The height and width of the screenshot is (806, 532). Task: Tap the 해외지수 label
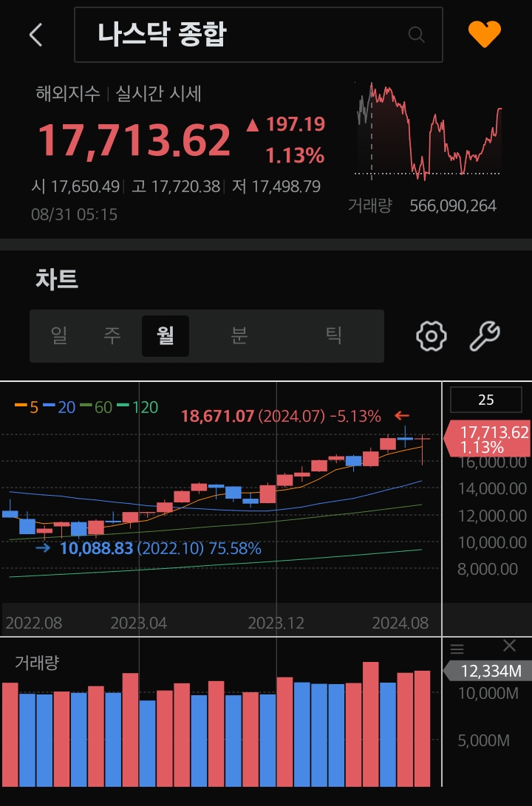68,94
